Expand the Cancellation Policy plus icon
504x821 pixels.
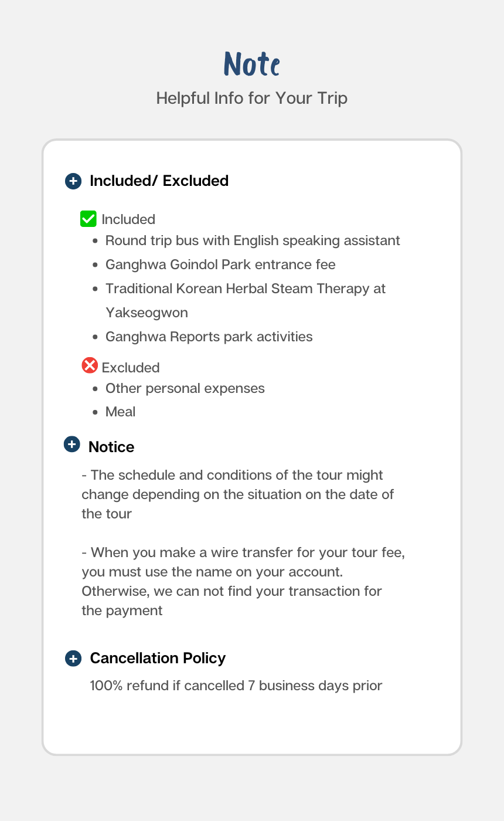[x=73, y=659]
